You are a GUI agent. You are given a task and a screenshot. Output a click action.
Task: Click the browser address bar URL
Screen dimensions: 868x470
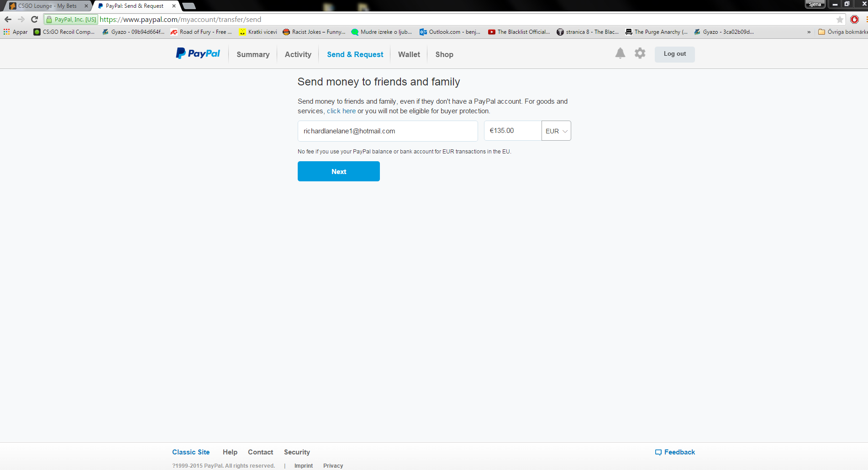[x=180, y=20]
